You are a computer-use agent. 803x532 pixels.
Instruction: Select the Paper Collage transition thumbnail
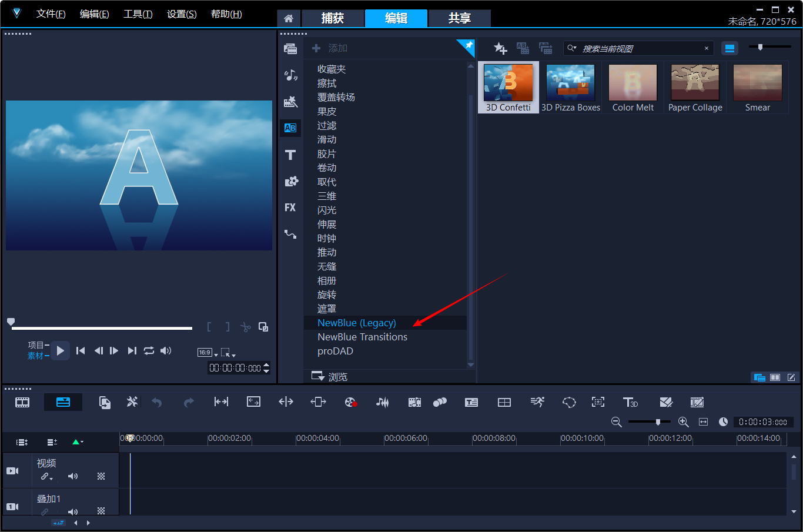click(x=695, y=88)
